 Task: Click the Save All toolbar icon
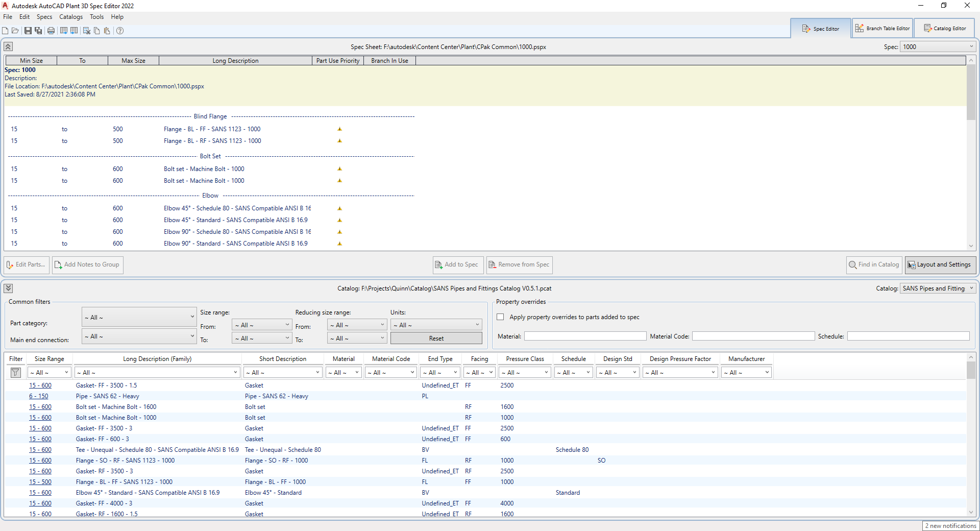pyautogui.click(x=38, y=31)
